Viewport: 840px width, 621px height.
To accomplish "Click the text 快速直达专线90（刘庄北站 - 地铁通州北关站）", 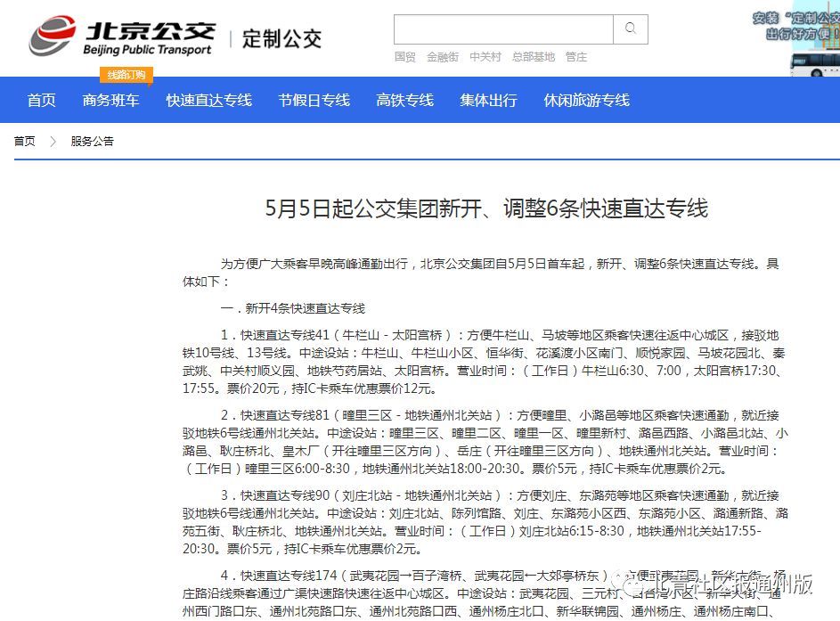I will [x=371, y=496].
